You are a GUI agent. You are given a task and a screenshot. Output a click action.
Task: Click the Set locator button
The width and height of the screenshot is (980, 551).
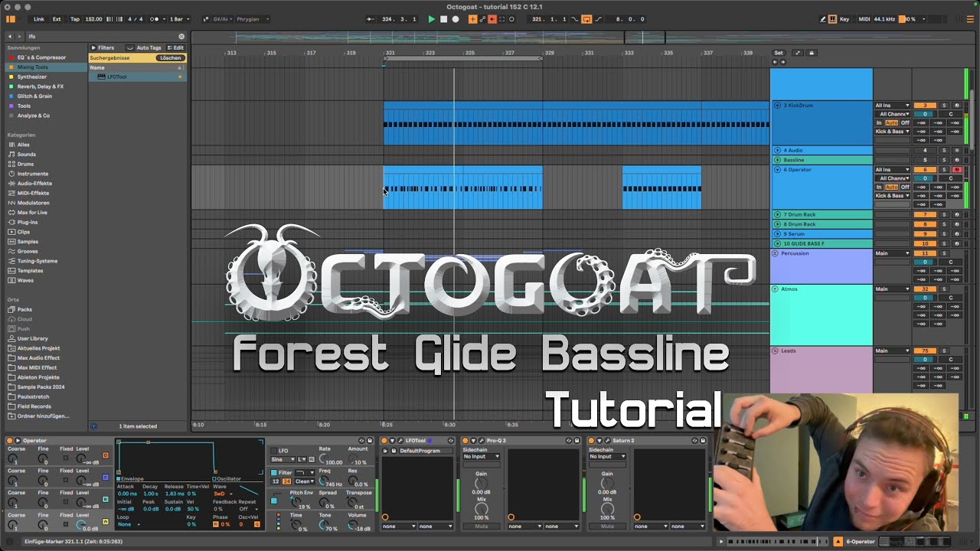[x=779, y=53]
